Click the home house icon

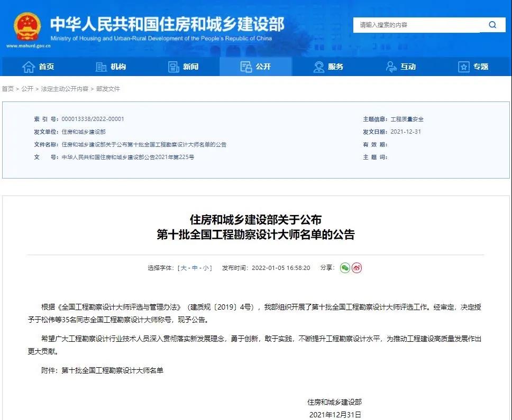pos(29,67)
